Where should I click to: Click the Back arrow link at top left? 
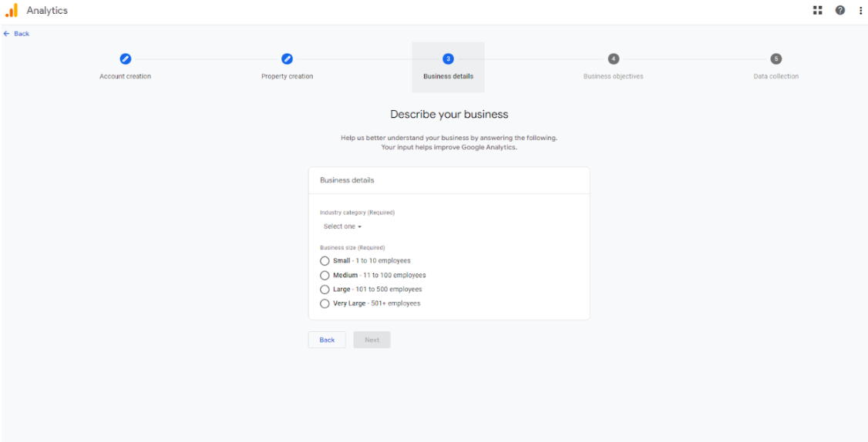tap(17, 34)
